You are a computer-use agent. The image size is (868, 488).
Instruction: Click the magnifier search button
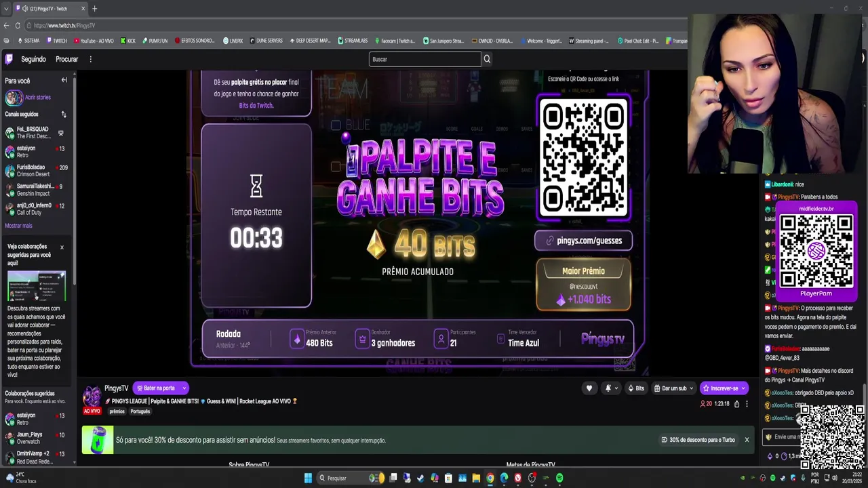(x=487, y=59)
